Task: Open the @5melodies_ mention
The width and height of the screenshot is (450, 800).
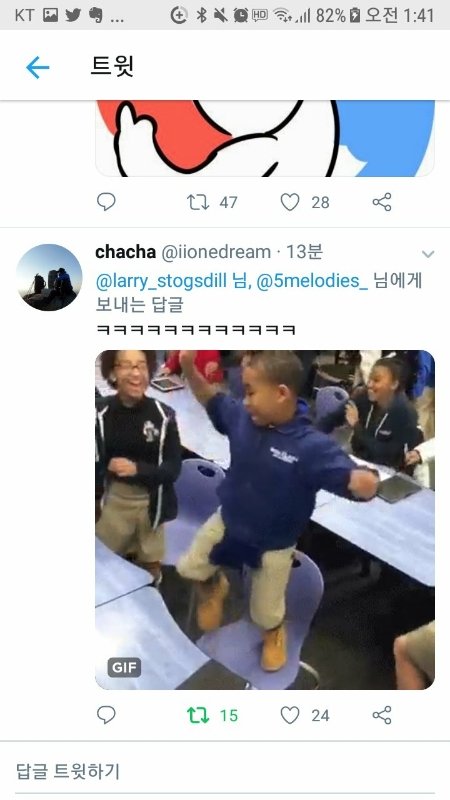Action: [x=312, y=281]
